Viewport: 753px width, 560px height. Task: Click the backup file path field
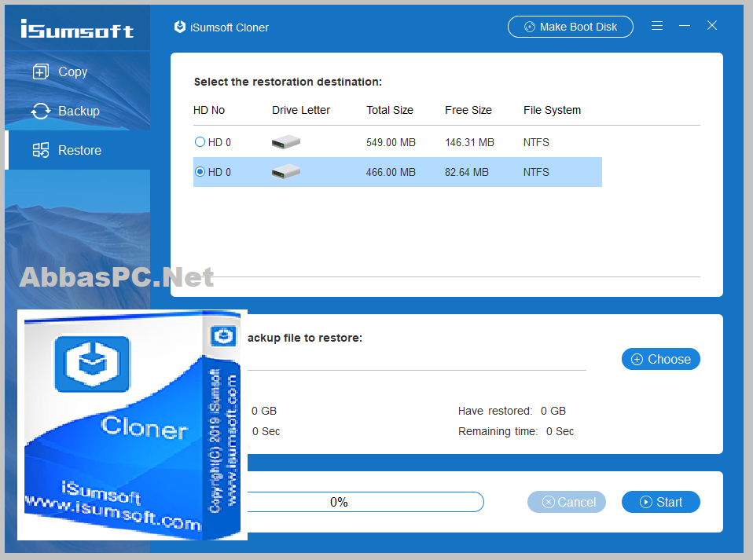417,360
